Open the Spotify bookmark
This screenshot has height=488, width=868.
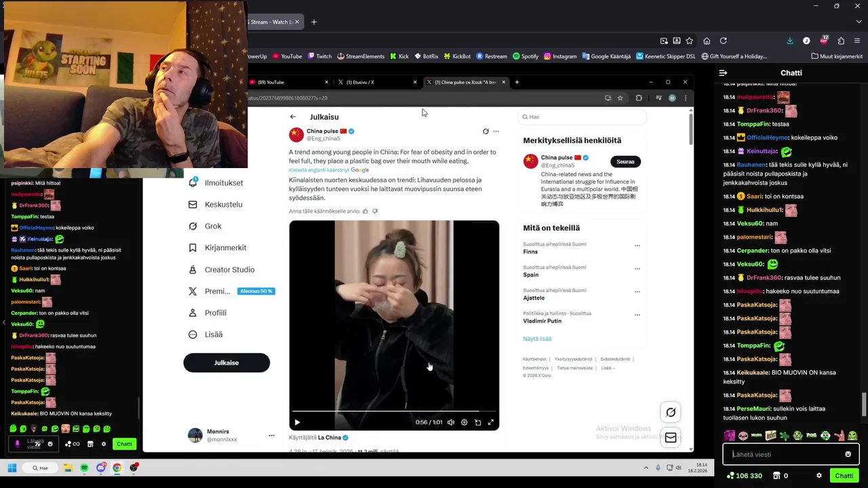point(526,56)
